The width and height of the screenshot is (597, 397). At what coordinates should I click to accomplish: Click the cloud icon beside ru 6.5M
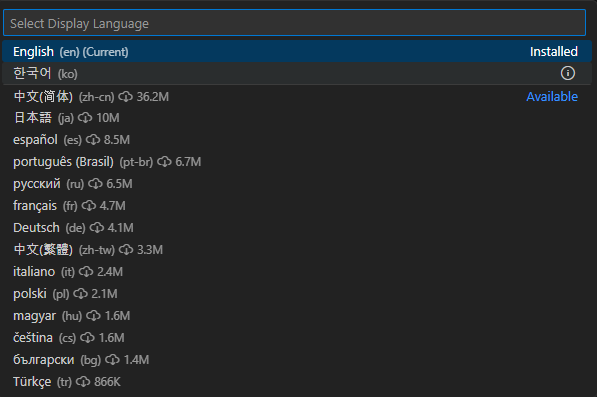[x=95, y=184]
